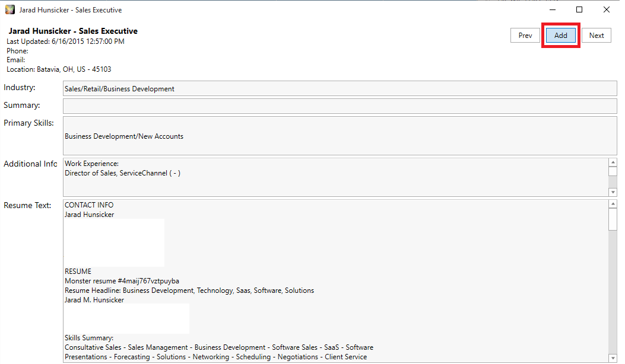This screenshot has width=625, height=364.
Task: Click the Primary Skills text box
Action: click(x=340, y=136)
